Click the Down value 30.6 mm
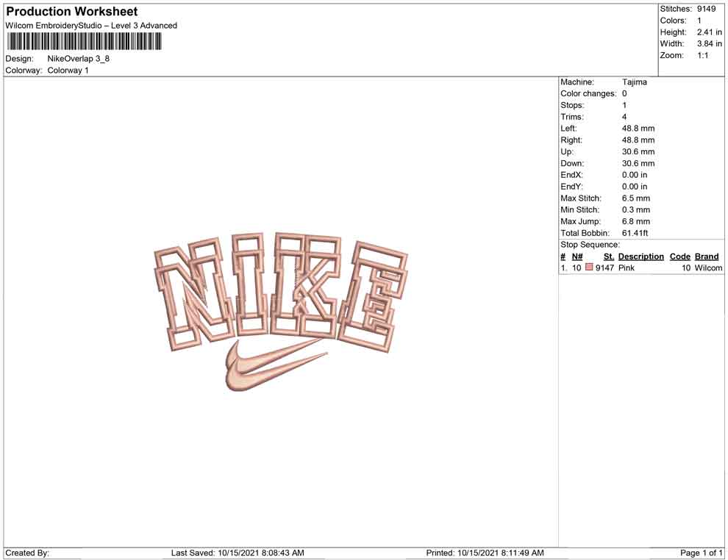The height and width of the screenshot is (560, 728). click(x=638, y=163)
